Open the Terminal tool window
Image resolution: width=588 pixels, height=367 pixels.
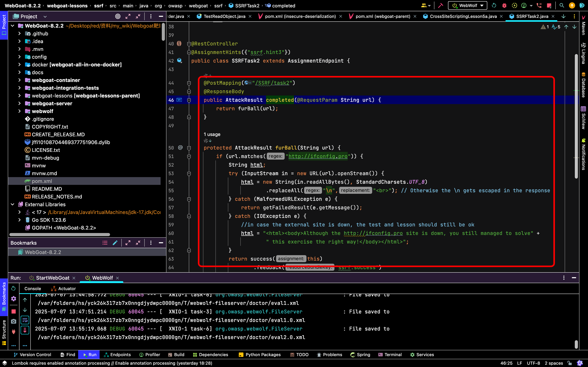[x=390, y=355]
